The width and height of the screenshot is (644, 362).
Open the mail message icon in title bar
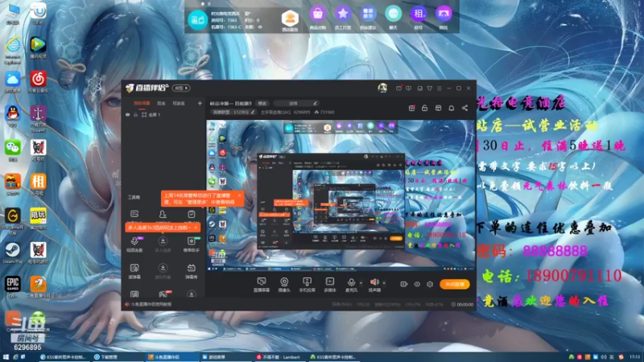[398, 88]
